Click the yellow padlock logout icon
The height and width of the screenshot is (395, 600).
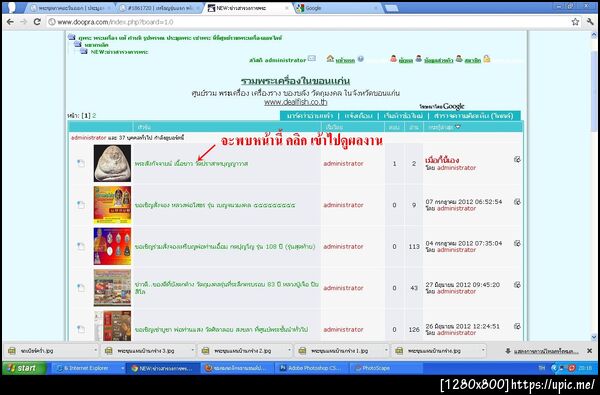(486, 59)
